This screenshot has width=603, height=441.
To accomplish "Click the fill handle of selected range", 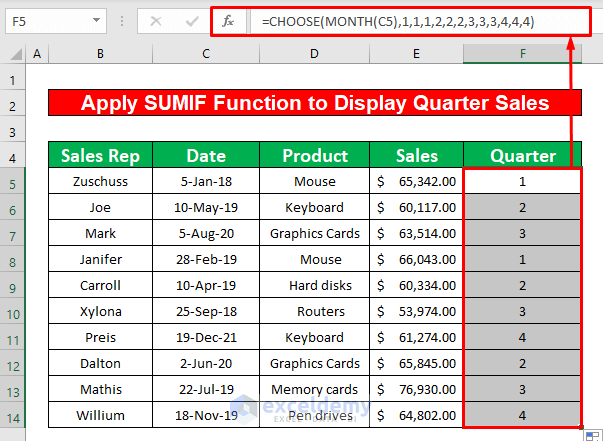I will click(x=581, y=428).
